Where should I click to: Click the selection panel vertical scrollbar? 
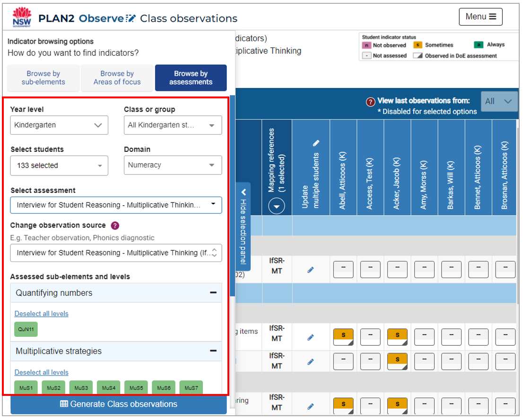tap(232, 196)
